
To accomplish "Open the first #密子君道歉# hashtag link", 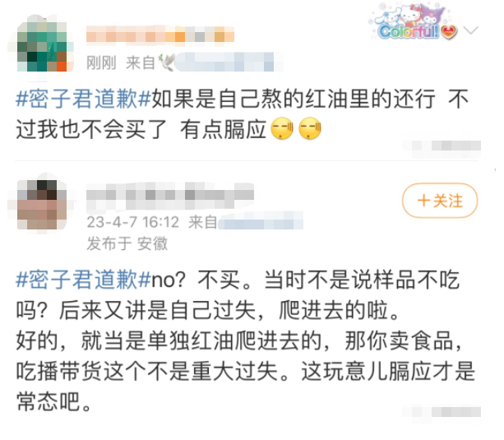I will click(x=83, y=99).
